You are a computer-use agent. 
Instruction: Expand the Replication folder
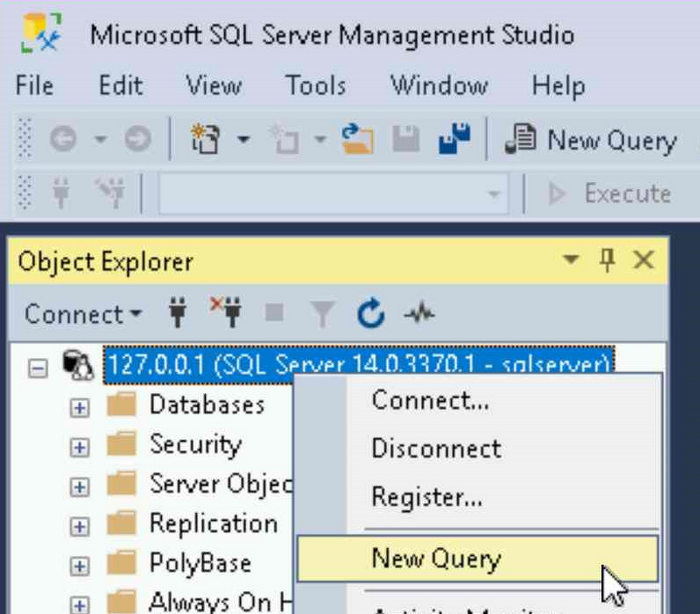[x=80, y=526]
